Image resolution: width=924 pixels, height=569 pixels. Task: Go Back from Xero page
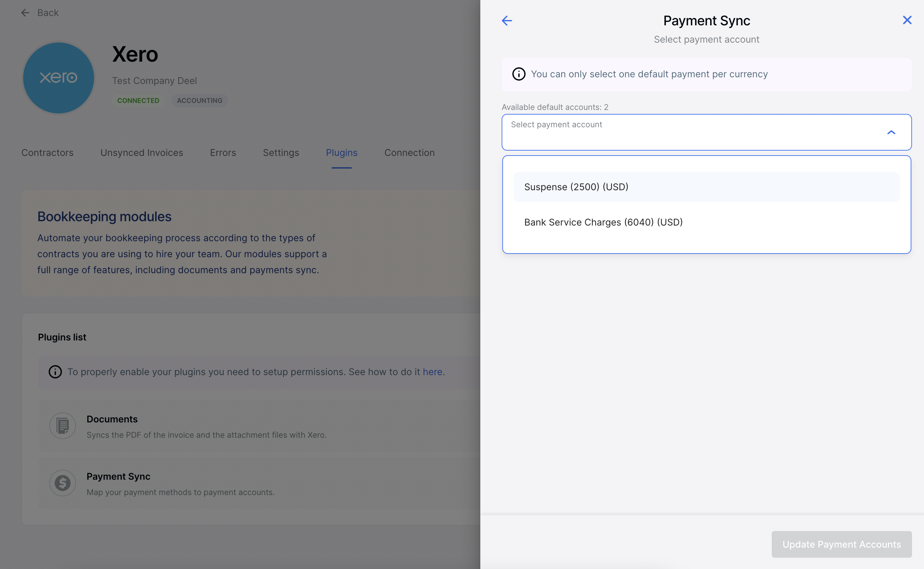click(40, 13)
